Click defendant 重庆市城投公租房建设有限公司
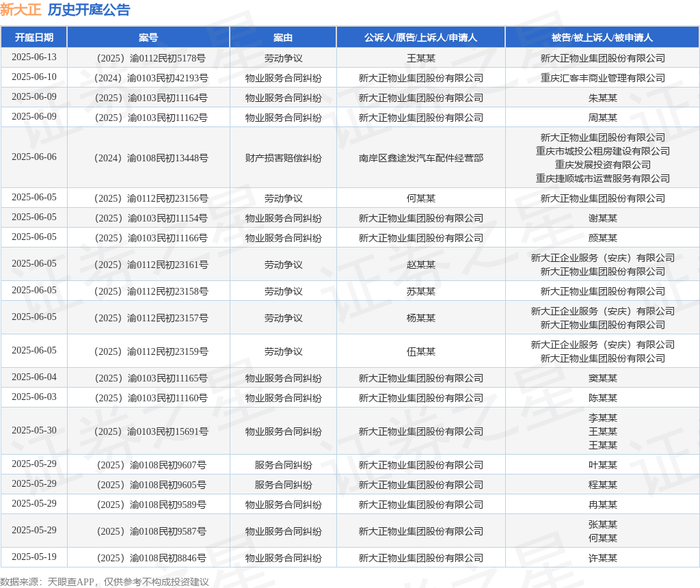Screen dimensions: 700x588 [x=602, y=151]
